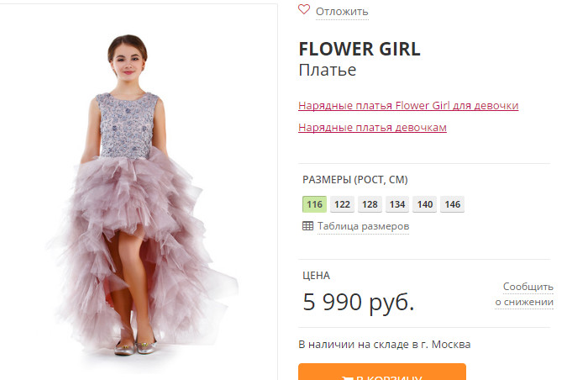
Task: Click Сообщить о снижении price alert
Action: click(x=524, y=294)
